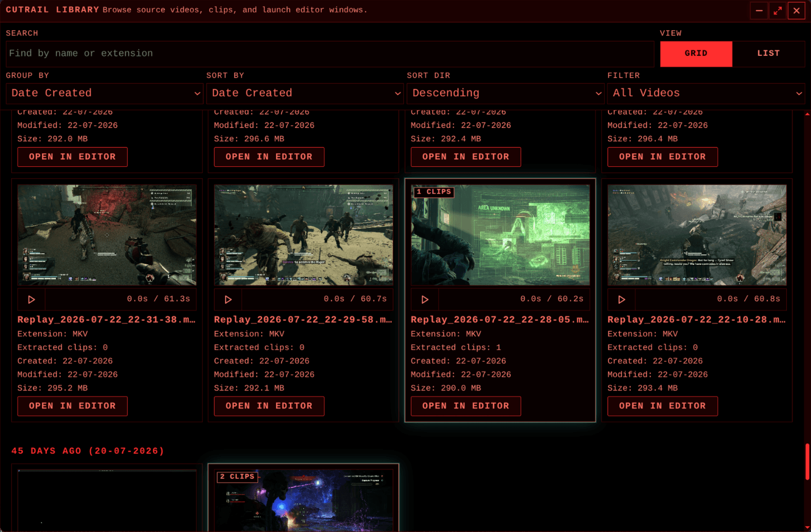Select green map thumbnail of Replay 22-28-05

click(x=500, y=235)
